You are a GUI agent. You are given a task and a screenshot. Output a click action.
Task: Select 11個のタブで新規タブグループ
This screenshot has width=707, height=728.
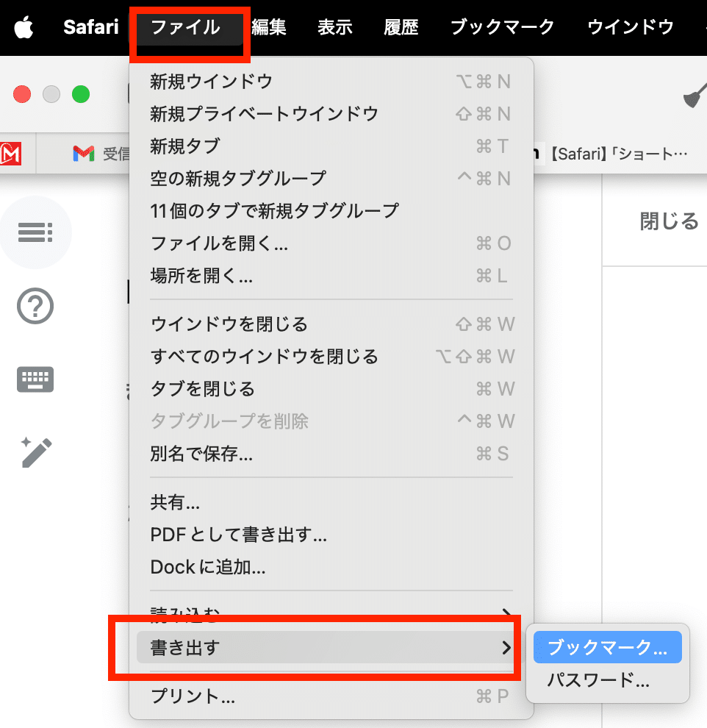point(331,211)
